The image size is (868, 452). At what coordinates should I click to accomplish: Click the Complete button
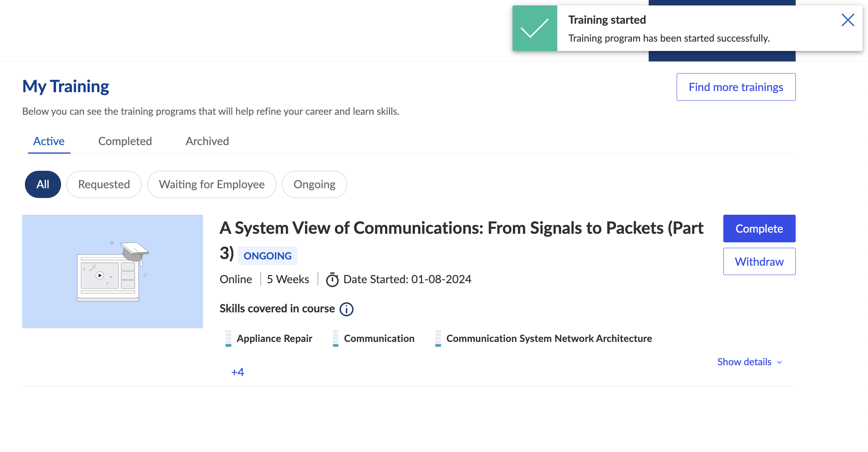759,229
